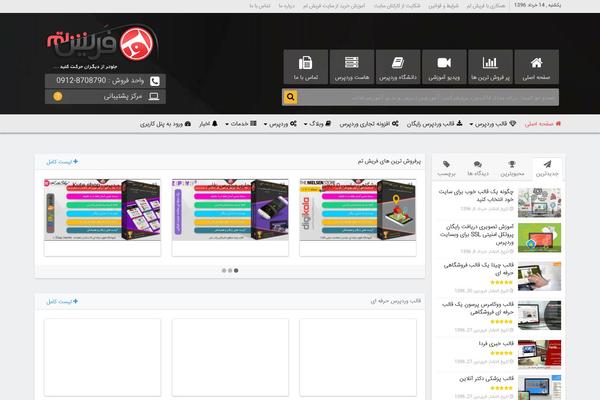Open the news menu item with the bell icon
Screen dimensions: 600x400
point(208,124)
